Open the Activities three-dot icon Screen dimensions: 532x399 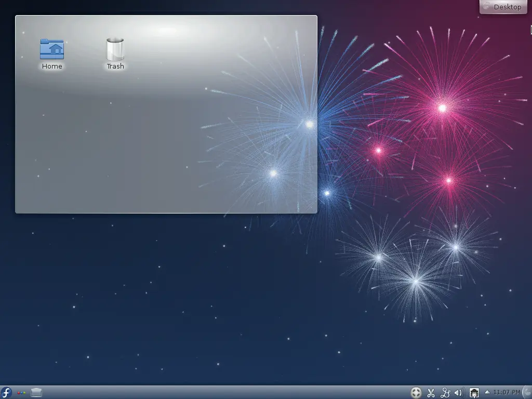click(21, 393)
